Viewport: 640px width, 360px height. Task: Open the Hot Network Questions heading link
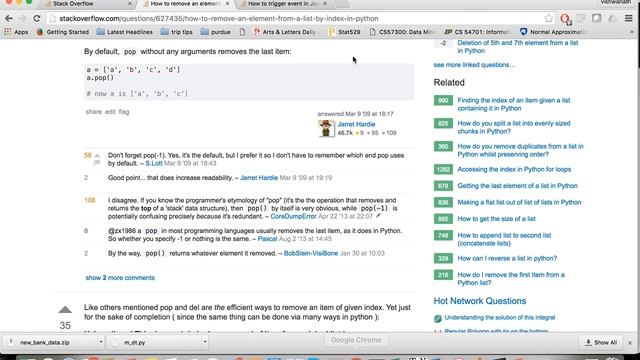tap(480, 301)
